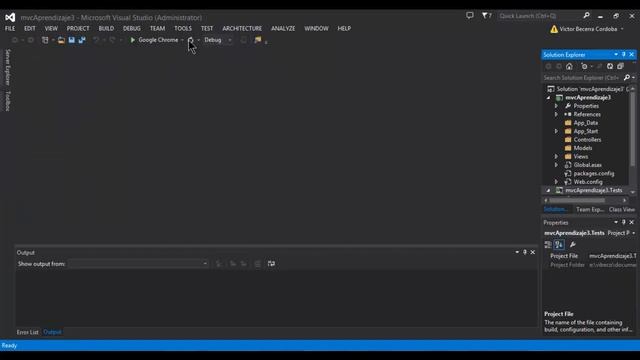Save the current file with the Save icon

tap(72, 40)
